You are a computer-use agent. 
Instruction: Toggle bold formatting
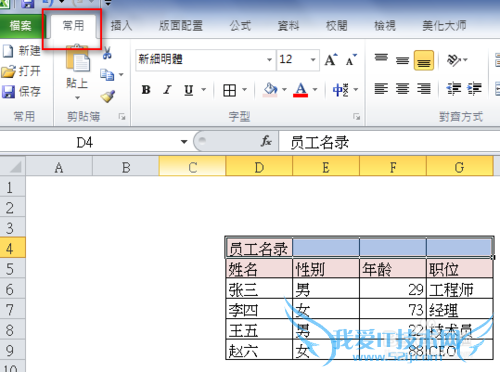pyautogui.click(x=146, y=90)
